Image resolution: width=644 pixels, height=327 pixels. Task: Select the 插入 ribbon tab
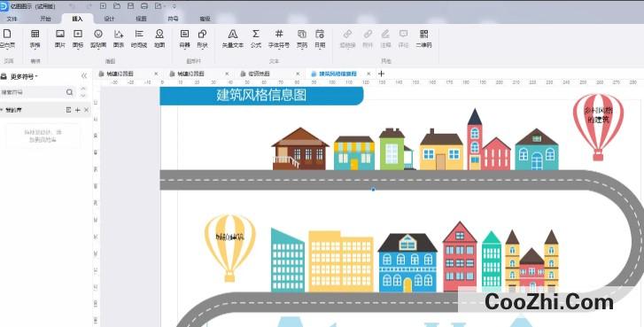coord(77,19)
